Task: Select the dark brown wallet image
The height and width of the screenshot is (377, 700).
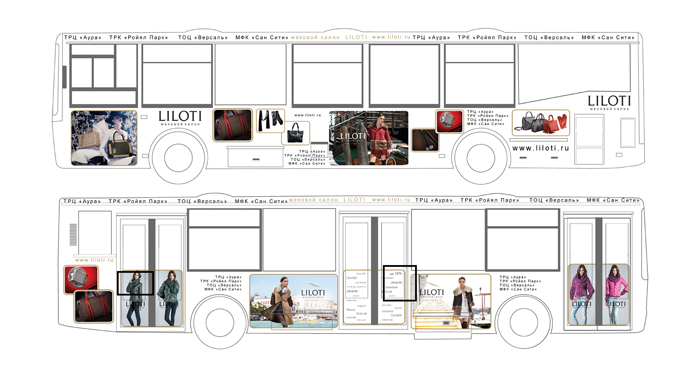Action: point(425,140)
